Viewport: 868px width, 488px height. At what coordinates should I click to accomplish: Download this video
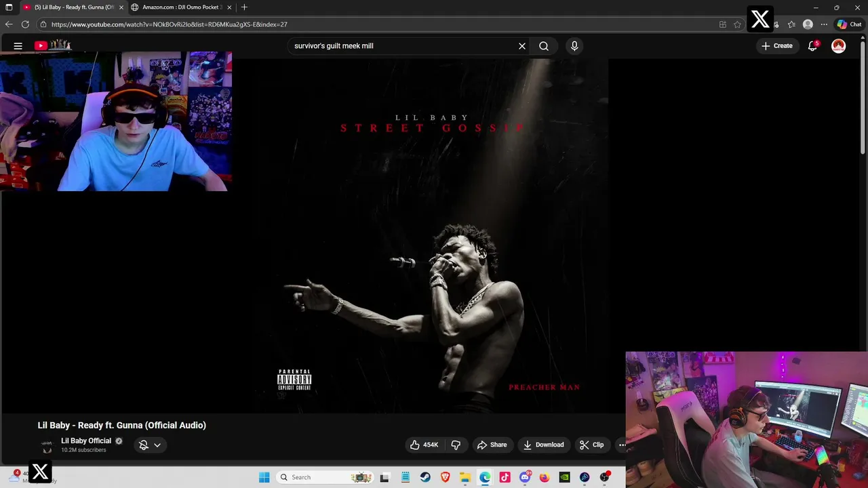pos(544,445)
